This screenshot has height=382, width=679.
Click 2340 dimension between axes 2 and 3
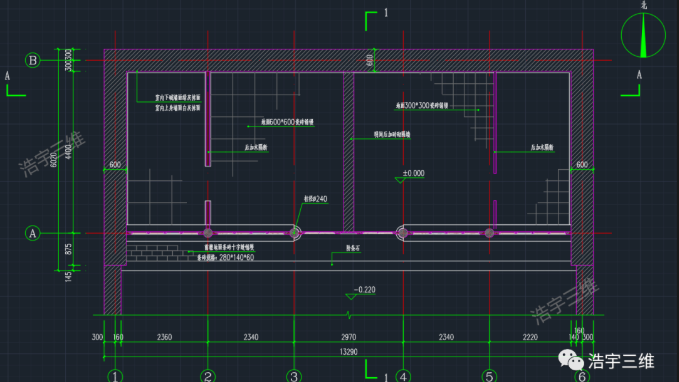click(251, 337)
